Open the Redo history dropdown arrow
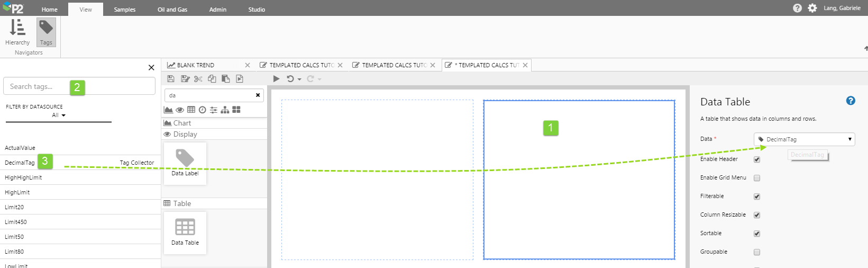The width and height of the screenshot is (868, 268). tap(319, 79)
